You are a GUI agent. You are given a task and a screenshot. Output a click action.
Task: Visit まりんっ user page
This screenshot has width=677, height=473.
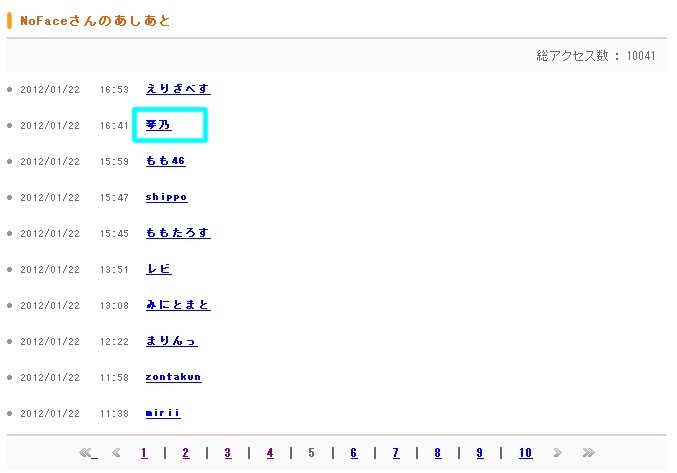171,341
